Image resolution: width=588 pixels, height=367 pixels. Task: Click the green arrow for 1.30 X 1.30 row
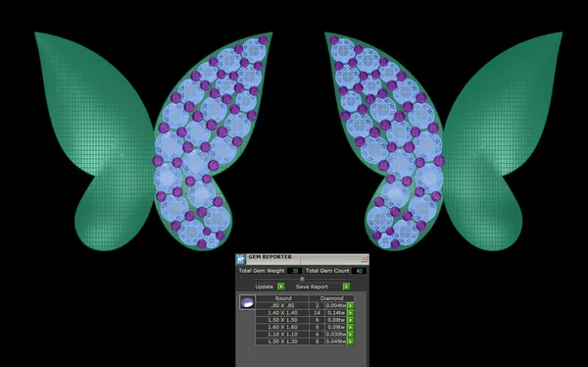350,341
